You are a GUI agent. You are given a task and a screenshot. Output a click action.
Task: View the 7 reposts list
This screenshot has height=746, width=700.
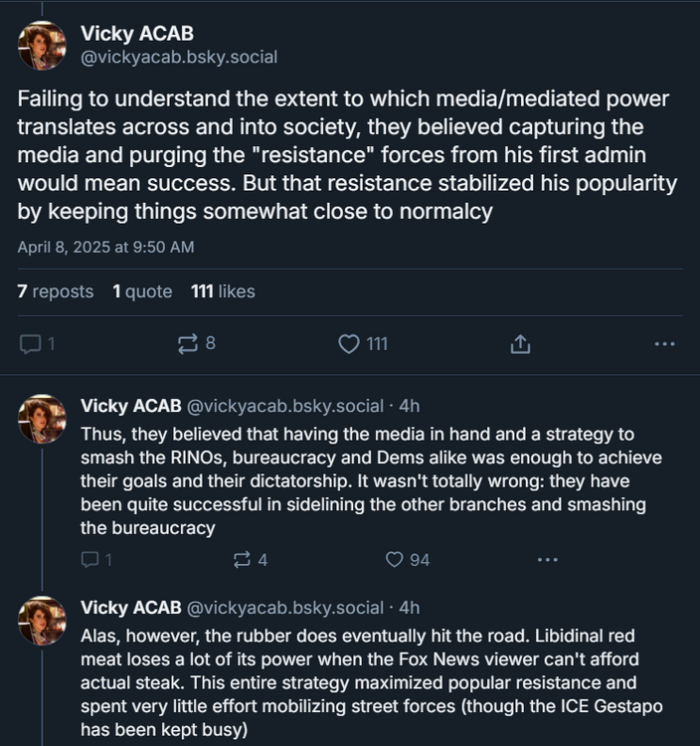56,291
